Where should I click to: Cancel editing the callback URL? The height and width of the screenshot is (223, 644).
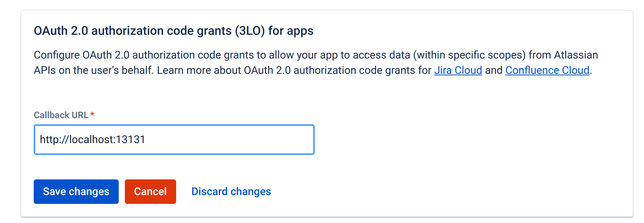150,191
